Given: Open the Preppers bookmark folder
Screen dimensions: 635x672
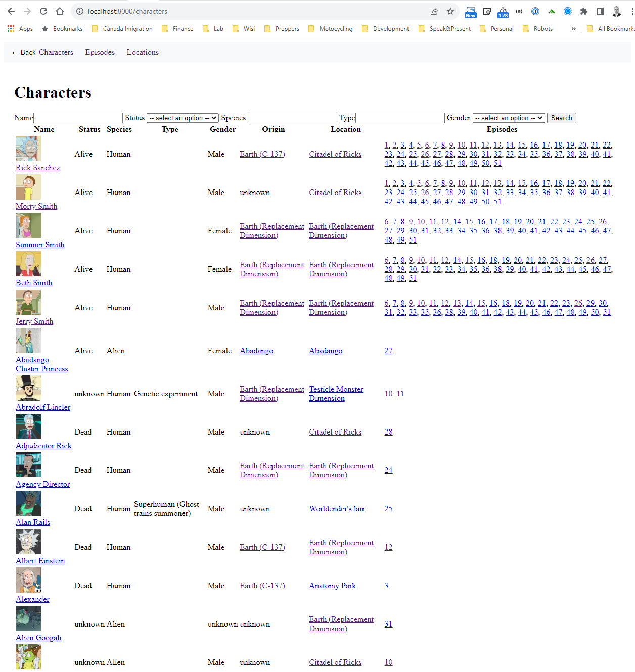Looking at the screenshot, I should pos(282,29).
